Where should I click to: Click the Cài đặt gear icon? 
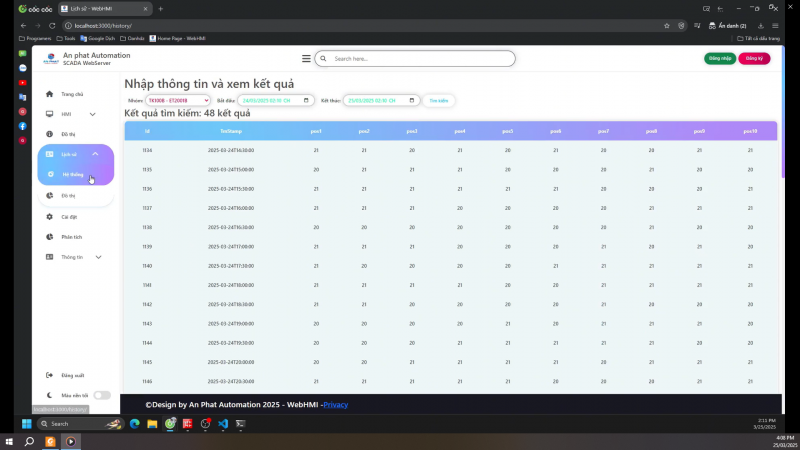tap(49, 217)
